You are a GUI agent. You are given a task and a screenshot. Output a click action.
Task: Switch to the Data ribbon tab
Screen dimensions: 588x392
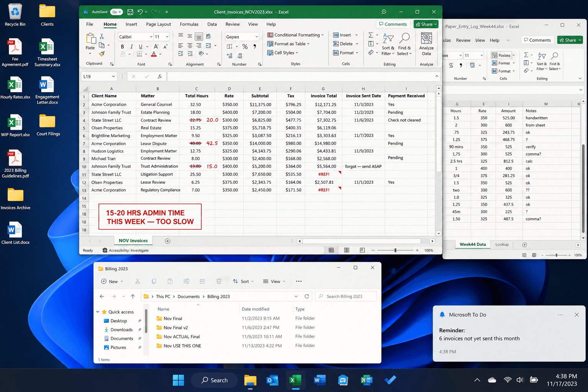[x=212, y=24]
